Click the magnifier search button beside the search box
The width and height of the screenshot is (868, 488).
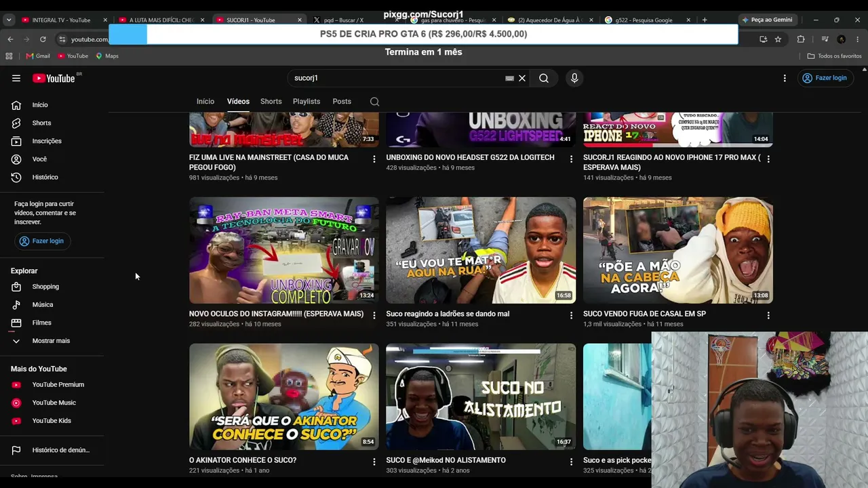tap(544, 78)
